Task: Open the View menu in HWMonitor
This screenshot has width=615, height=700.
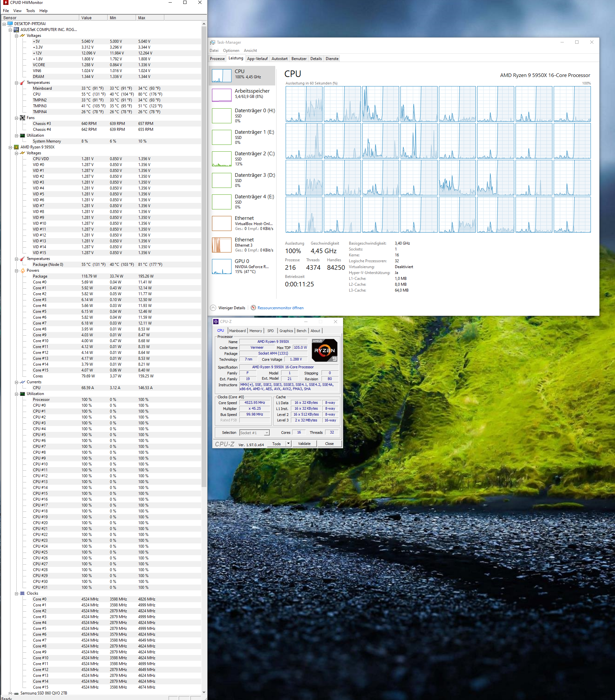Action: [18, 11]
